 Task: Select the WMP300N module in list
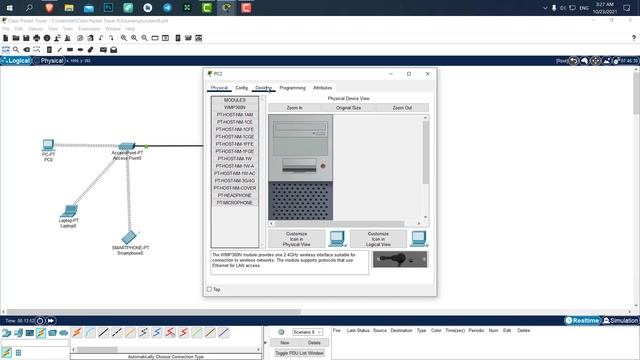(235, 107)
